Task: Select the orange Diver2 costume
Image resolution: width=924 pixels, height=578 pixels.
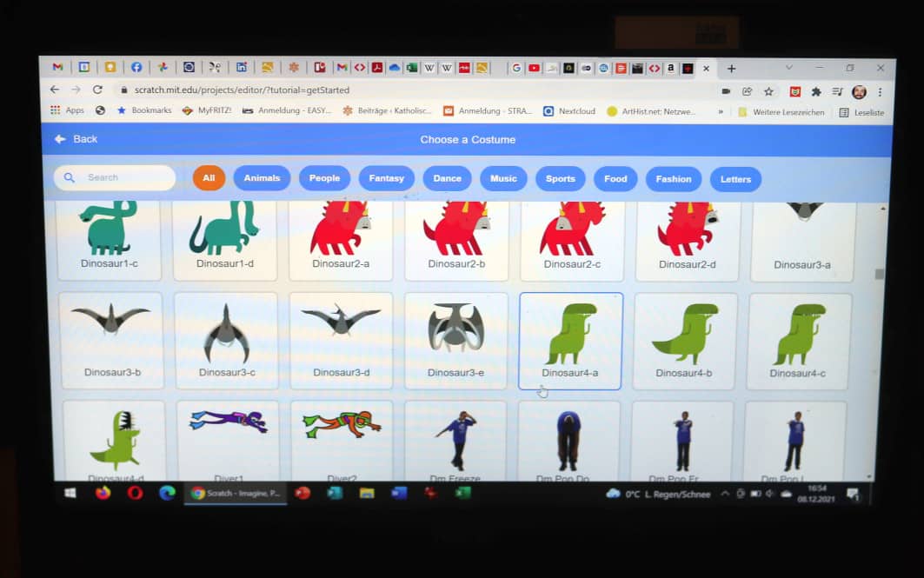Action: 342,442
